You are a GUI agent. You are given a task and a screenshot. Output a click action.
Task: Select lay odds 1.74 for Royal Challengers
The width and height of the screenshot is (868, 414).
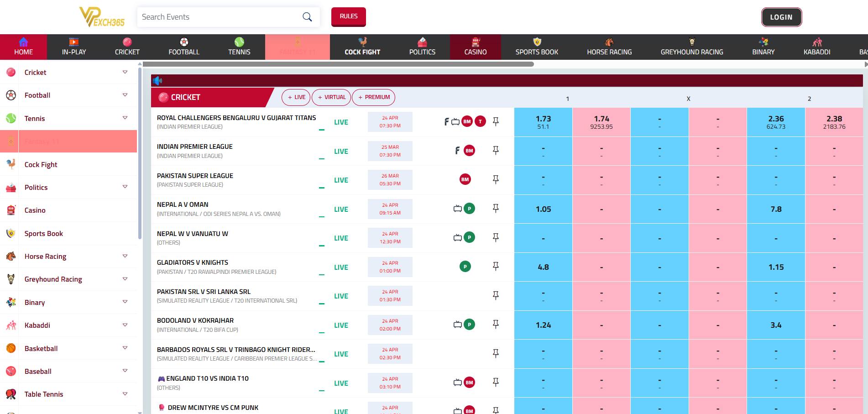pos(601,122)
